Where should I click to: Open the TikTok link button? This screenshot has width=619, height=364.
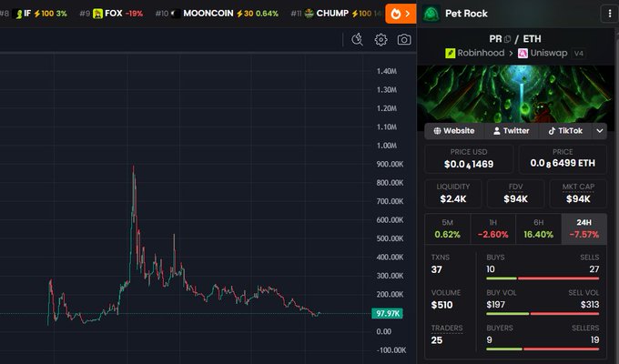[x=565, y=131]
